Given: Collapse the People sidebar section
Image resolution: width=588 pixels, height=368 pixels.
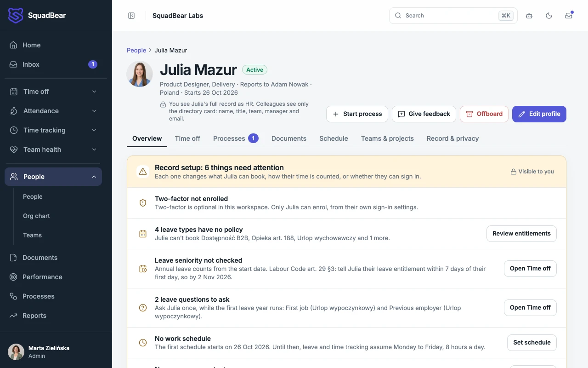Looking at the screenshot, I should tap(53, 177).
